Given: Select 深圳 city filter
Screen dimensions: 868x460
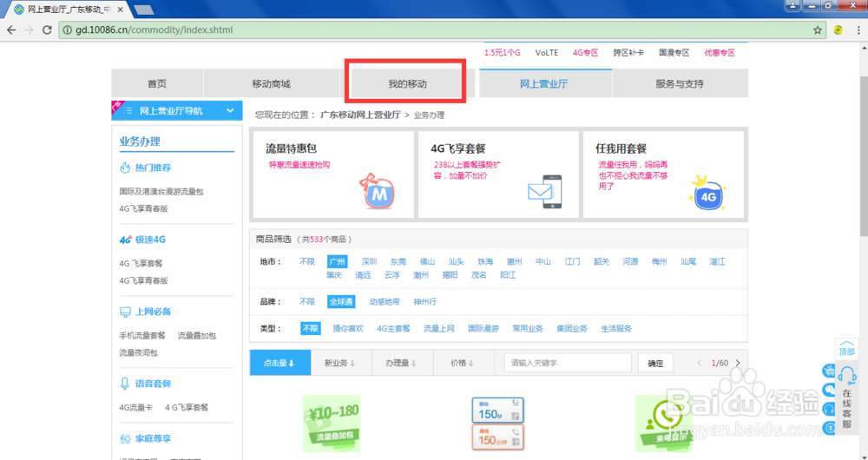Looking at the screenshot, I should 369,261.
